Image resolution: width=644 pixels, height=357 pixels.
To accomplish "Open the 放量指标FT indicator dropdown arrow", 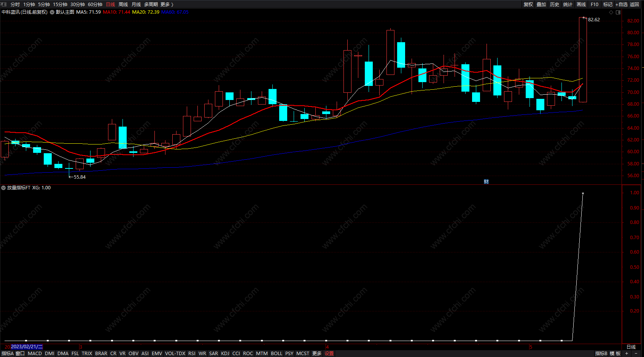I will click(x=3, y=188).
